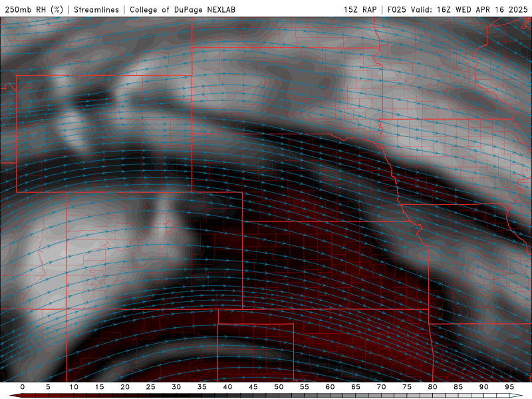Click the '15Z RAP' model label
The width and height of the screenshot is (532, 399).
(360, 9)
